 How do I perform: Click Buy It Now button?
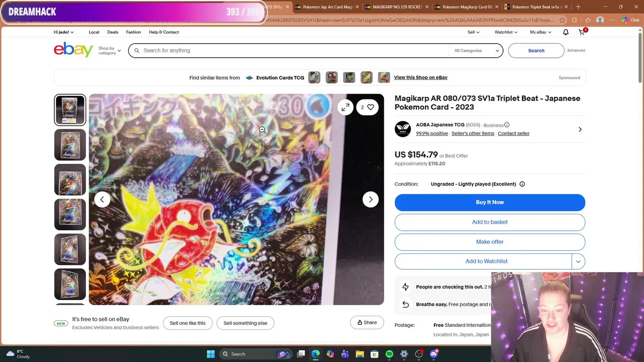click(x=490, y=202)
